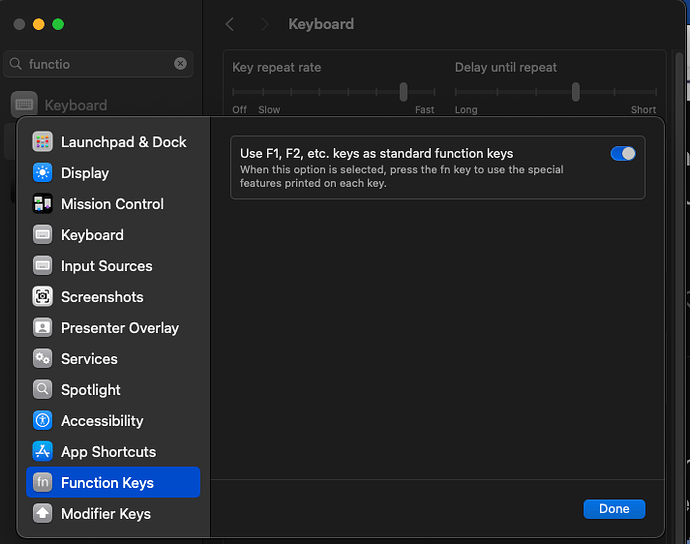Image resolution: width=690 pixels, height=544 pixels.
Task: Click the Mission Control icon
Action: (x=42, y=204)
